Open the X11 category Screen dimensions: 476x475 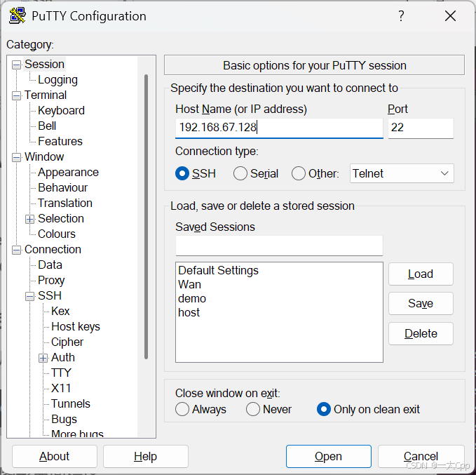pos(61,389)
